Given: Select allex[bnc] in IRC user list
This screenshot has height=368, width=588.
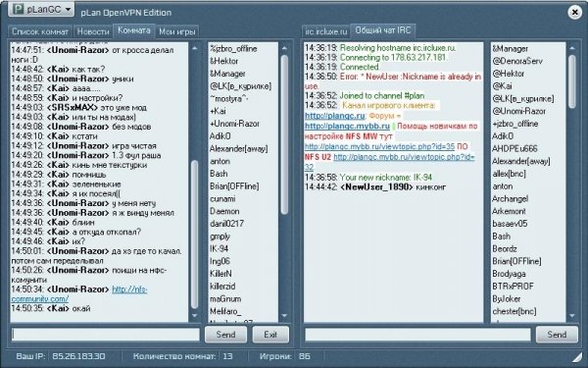Looking at the screenshot, I should (509, 174).
